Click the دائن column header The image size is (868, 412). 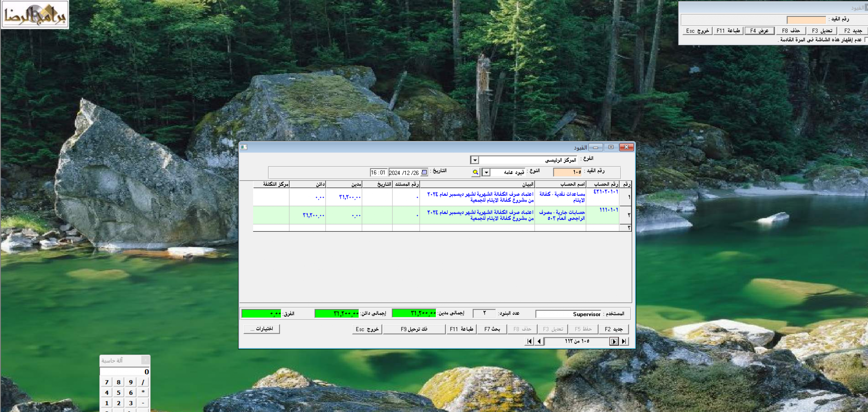[x=307, y=184]
